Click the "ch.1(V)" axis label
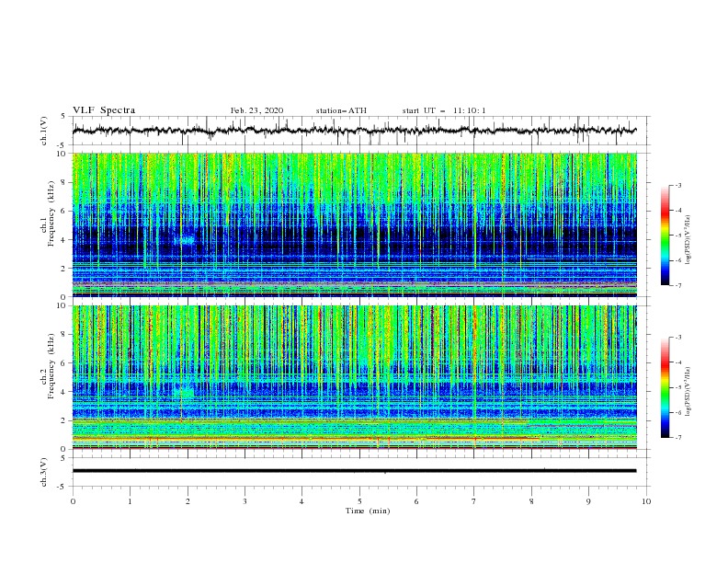Viewport: 728px width, 563px height. tap(44, 131)
